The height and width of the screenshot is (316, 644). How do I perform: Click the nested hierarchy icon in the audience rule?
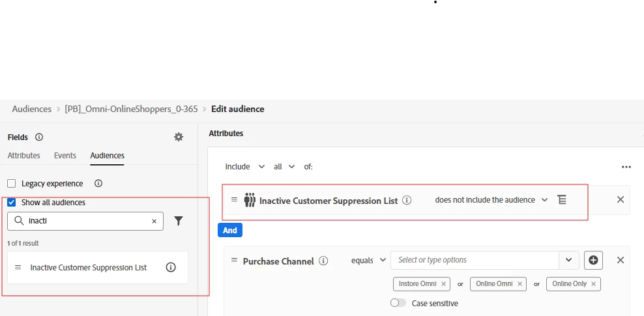pos(561,200)
